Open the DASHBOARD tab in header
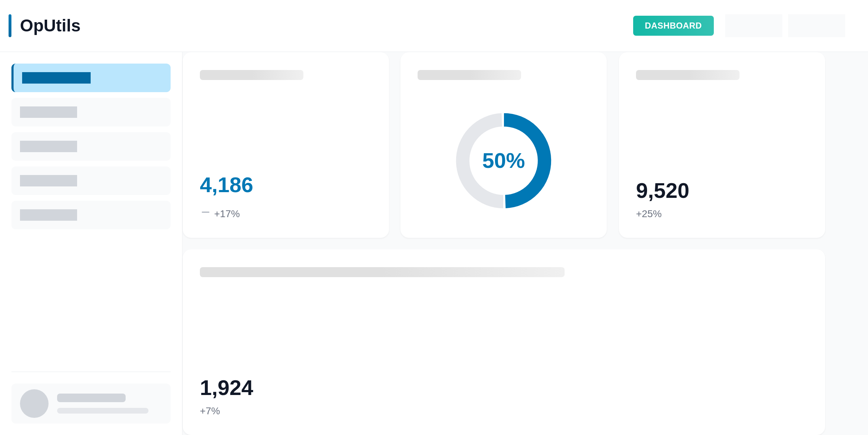This screenshot has height=435, width=868. (673, 26)
